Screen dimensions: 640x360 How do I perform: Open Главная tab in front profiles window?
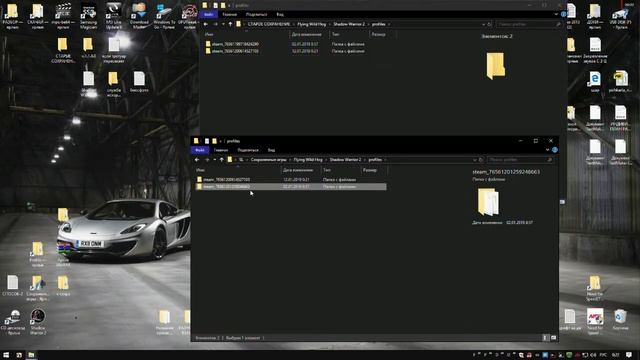[x=221, y=150]
